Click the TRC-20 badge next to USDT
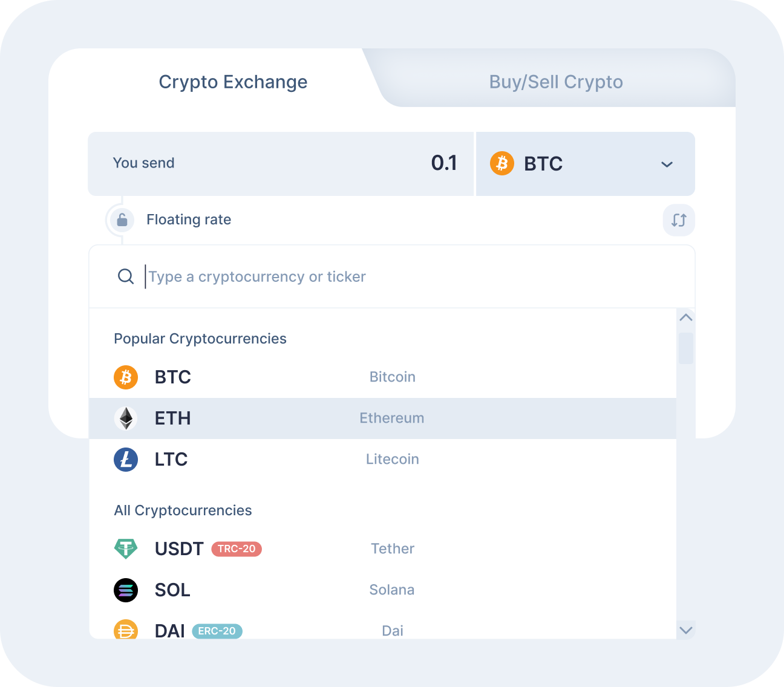Screen dimensions: 784x687 (236, 549)
